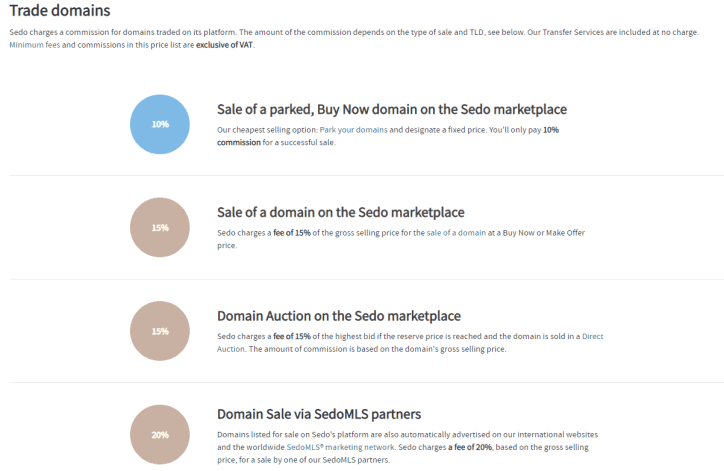Click the 'Domain Auction on the Sedo marketplace' heading
Viewport: 724px width, 471px height.
coord(338,316)
